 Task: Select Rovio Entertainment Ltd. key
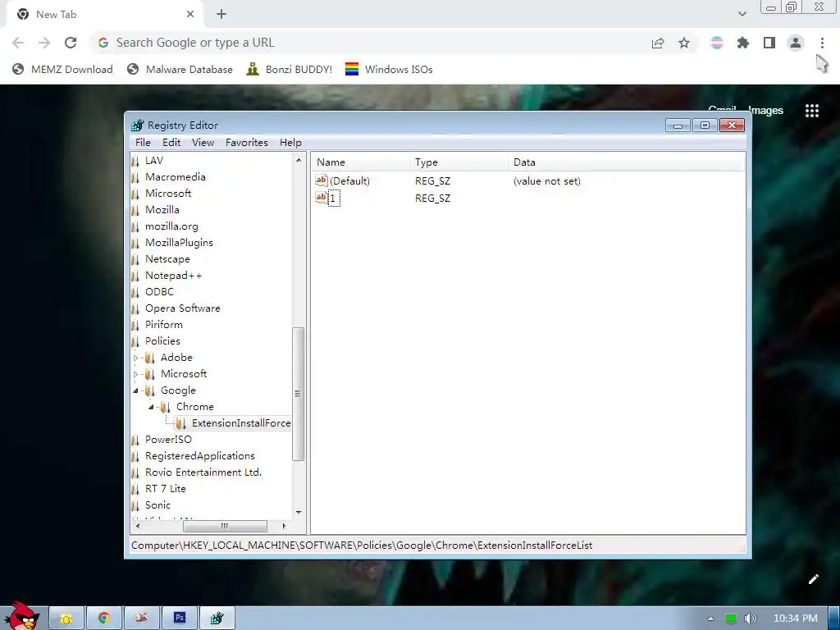(x=203, y=472)
